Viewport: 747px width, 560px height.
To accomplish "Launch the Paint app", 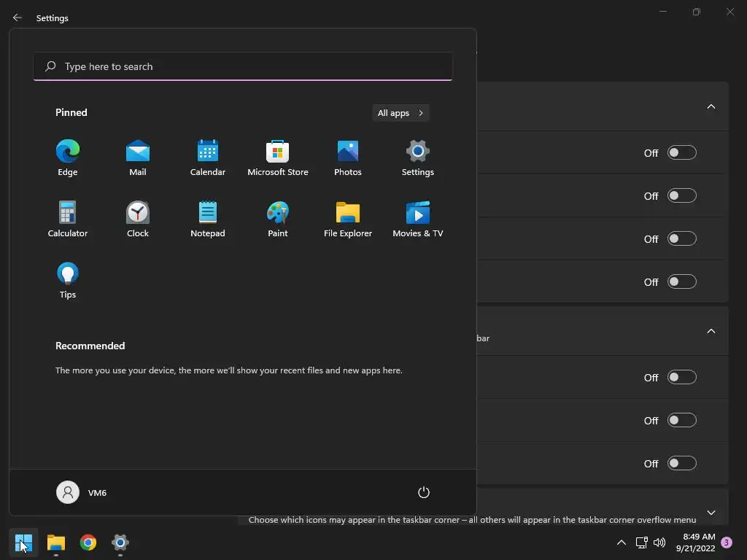I will (278, 219).
